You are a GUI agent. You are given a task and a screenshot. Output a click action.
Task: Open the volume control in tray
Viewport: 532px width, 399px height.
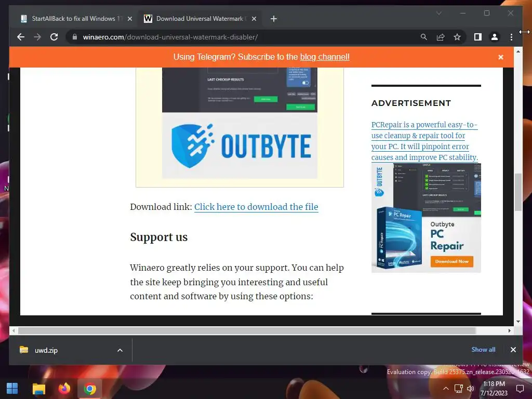point(470,389)
